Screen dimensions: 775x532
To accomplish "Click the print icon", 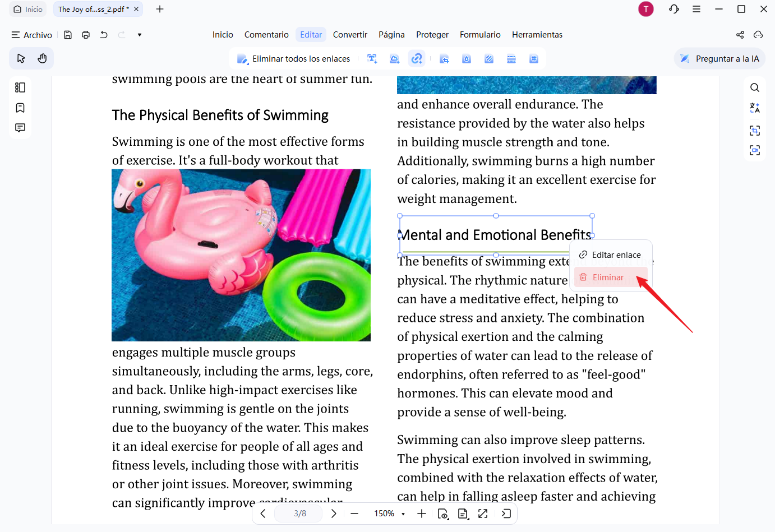I will click(x=86, y=35).
